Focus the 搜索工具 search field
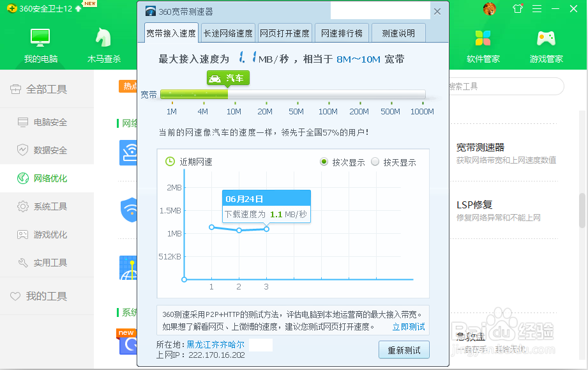This screenshot has height=370, width=588. pyautogui.click(x=506, y=87)
